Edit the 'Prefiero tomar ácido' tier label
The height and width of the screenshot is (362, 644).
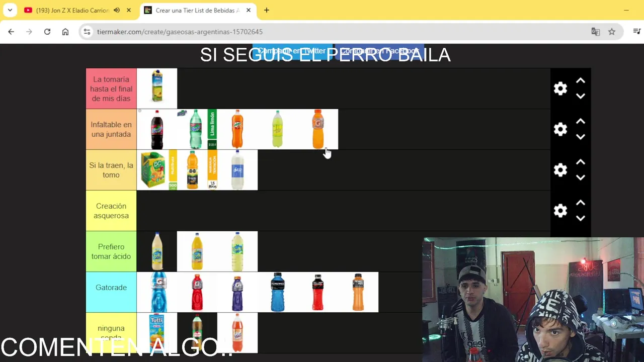coord(111,251)
